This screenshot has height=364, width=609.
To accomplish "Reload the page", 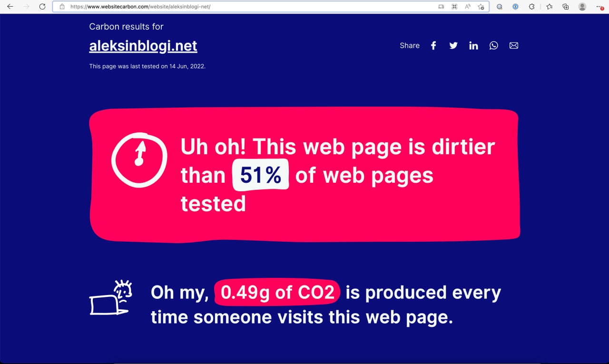I will coord(42,7).
